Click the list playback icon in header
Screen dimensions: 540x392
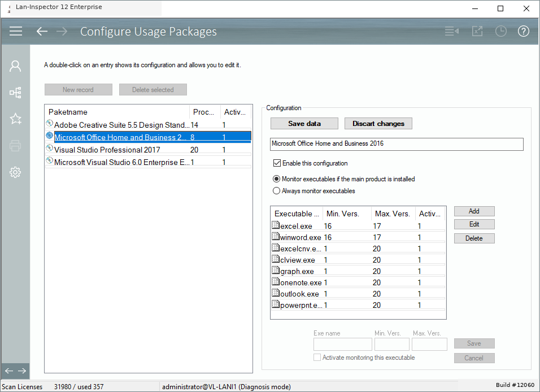451,31
